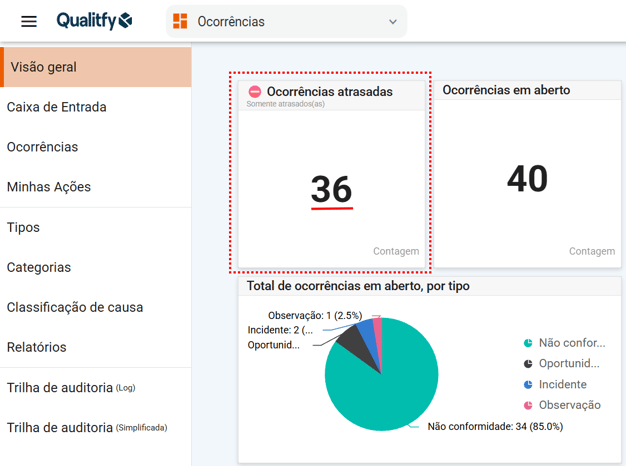The image size is (626, 466).
Task: Click the red overdue icon on Ocorrências atrasadas
Action: [255, 92]
